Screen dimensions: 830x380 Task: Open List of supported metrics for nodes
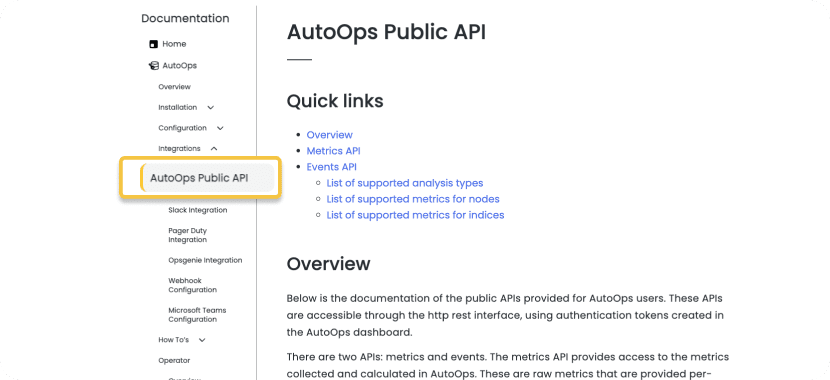(413, 199)
